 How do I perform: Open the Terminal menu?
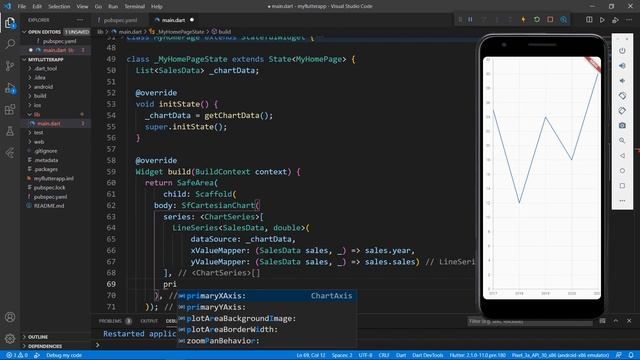coord(135,6)
